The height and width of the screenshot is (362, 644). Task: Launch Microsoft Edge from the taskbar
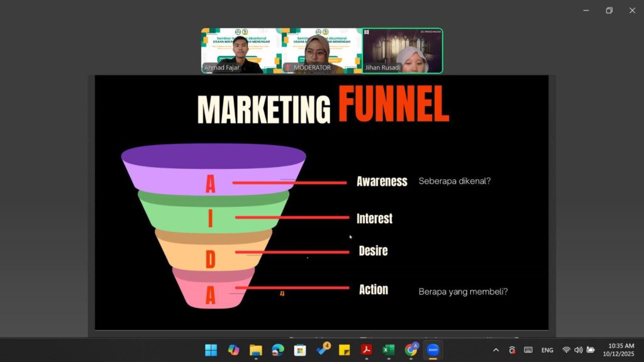click(x=278, y=350)
